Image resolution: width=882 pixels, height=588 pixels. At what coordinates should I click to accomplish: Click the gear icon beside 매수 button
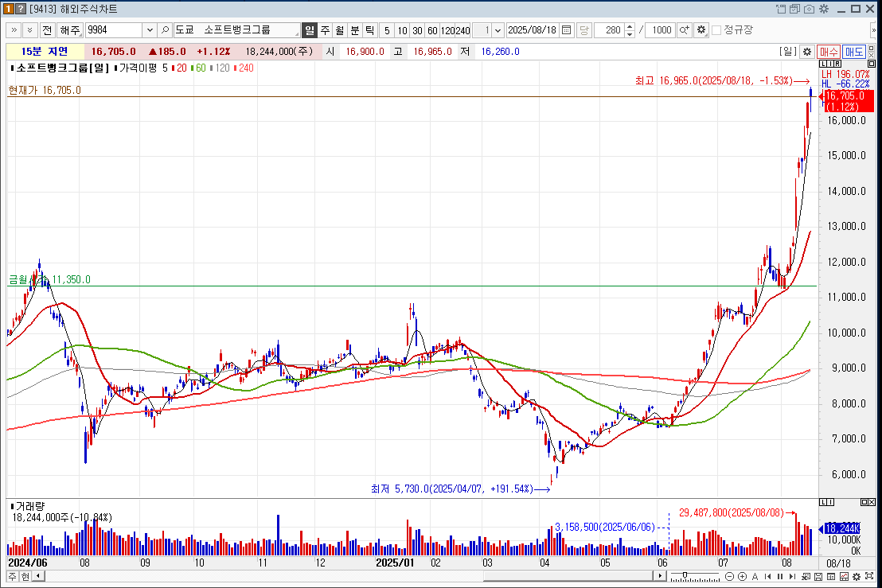pos(806,51)
